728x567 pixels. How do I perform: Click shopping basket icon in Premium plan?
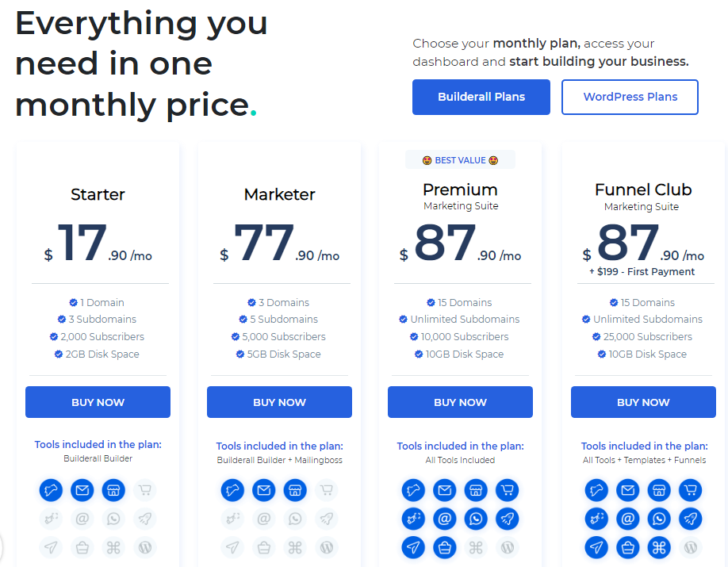coord(445,547)
